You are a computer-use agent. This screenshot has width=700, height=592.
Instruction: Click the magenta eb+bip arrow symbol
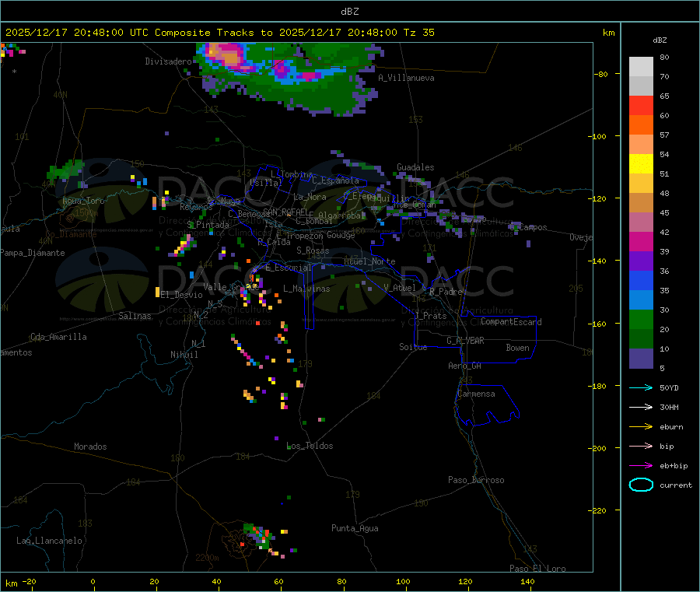(641, 466)
